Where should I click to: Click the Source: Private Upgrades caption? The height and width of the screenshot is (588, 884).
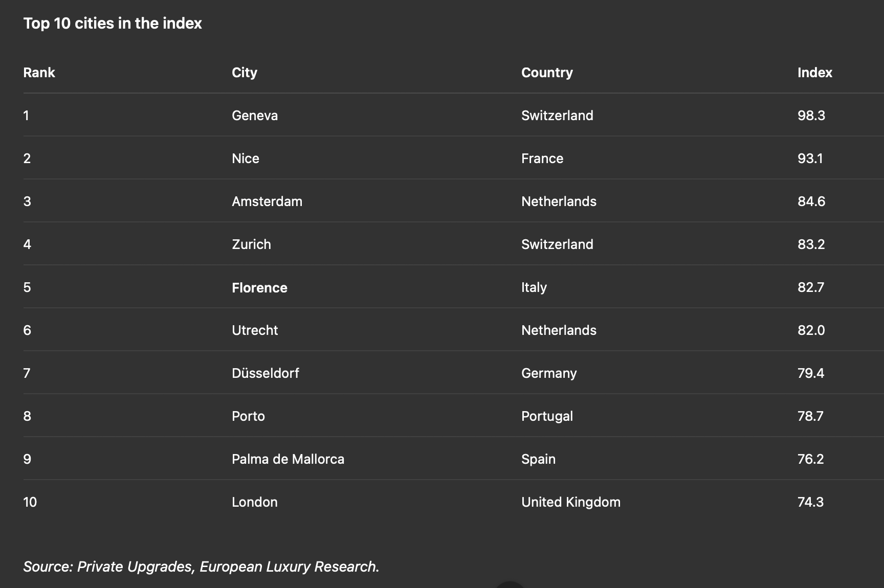201,567
